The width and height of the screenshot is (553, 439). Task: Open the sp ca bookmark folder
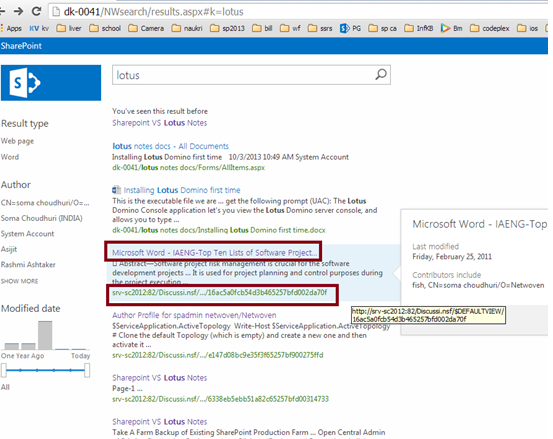[x=382, y=28]
